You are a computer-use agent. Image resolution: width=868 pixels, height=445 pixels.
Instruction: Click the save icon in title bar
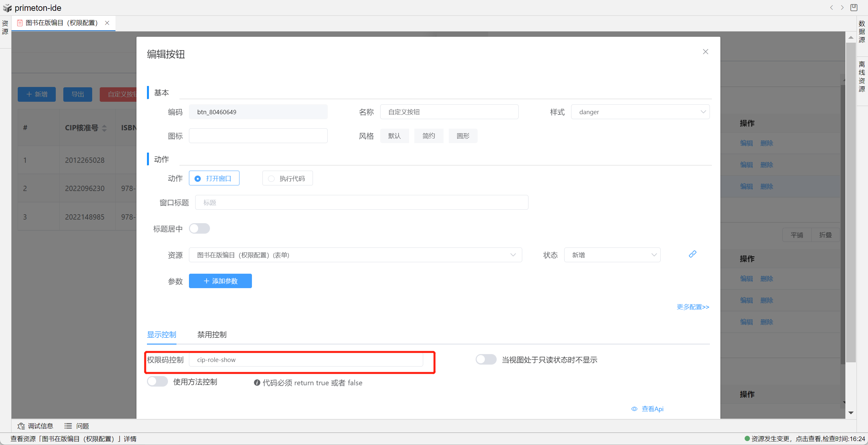pyautogui.click(x=854, y=8)
